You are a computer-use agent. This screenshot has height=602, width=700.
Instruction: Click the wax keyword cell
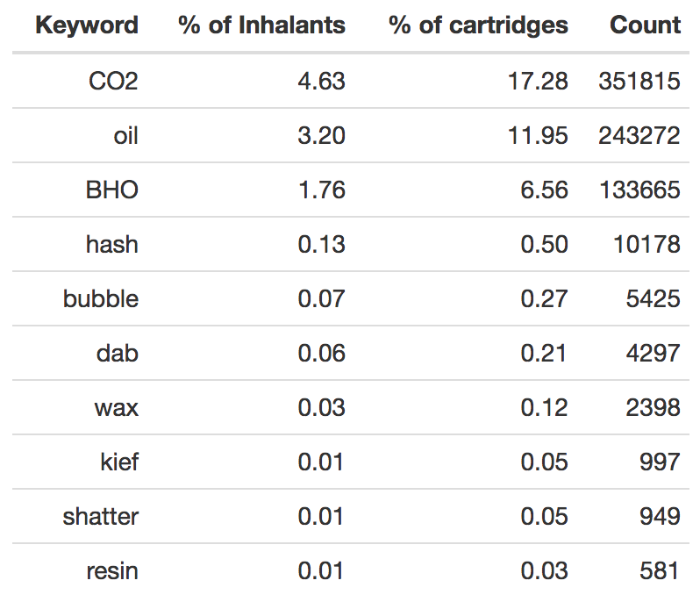click(117, 408)
